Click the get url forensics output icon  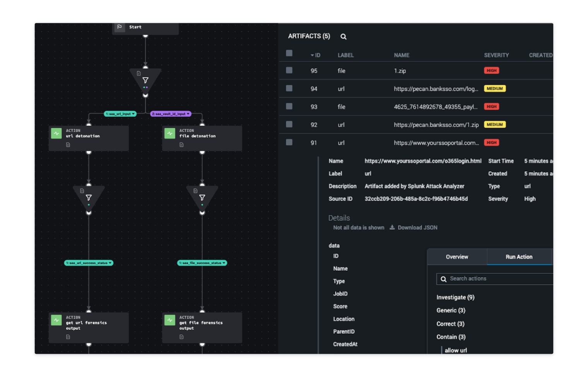click(56, 320)
